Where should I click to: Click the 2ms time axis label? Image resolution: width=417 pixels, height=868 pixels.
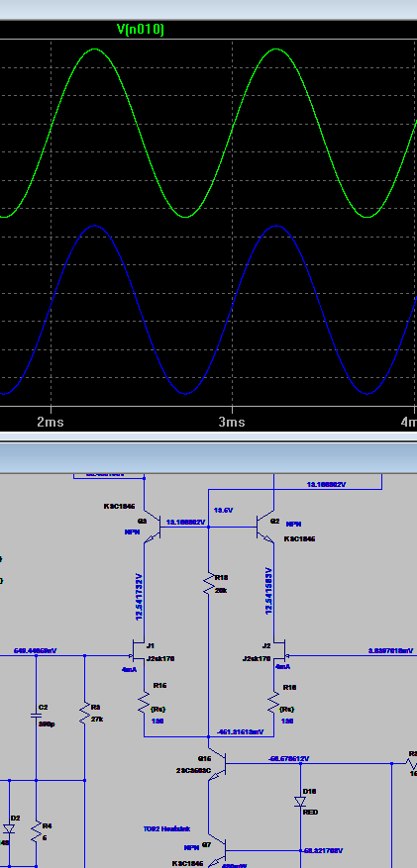51,423
